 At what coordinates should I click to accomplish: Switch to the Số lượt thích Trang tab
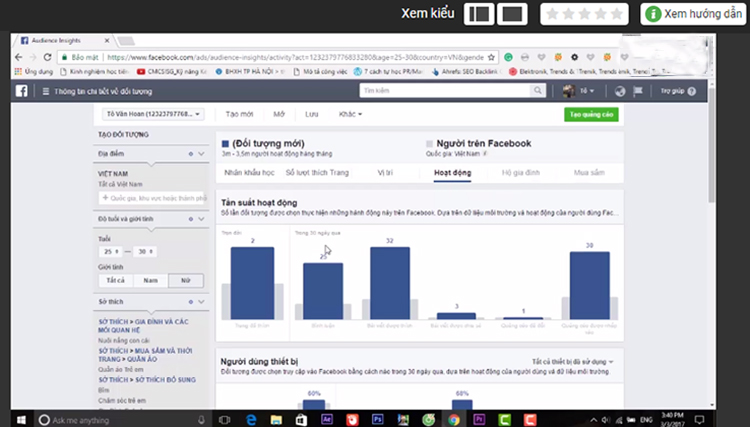317,173
